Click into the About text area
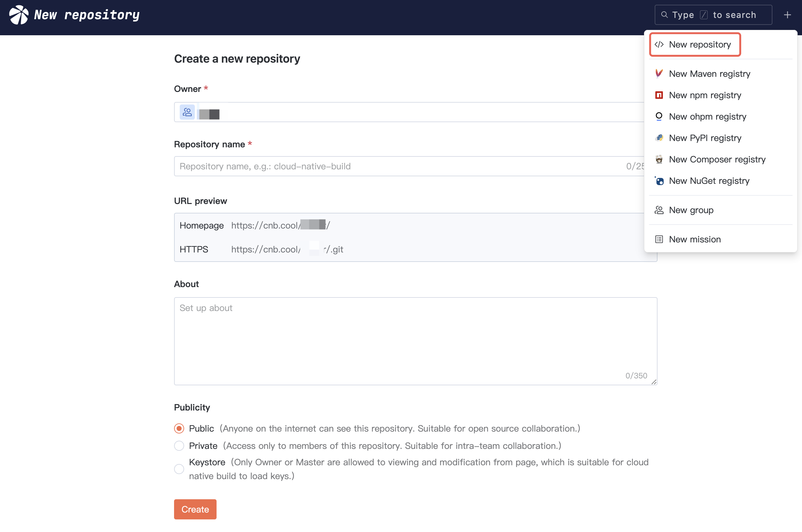 coord(415,341)
